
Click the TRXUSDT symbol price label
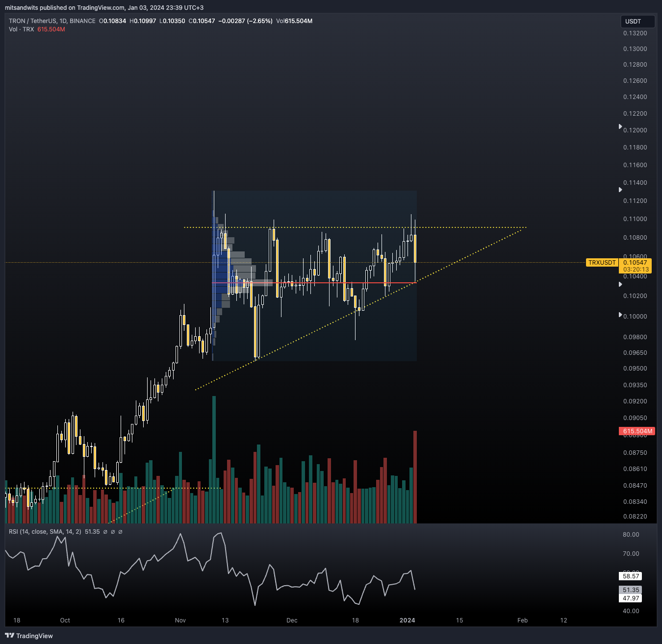pos(602,263)
